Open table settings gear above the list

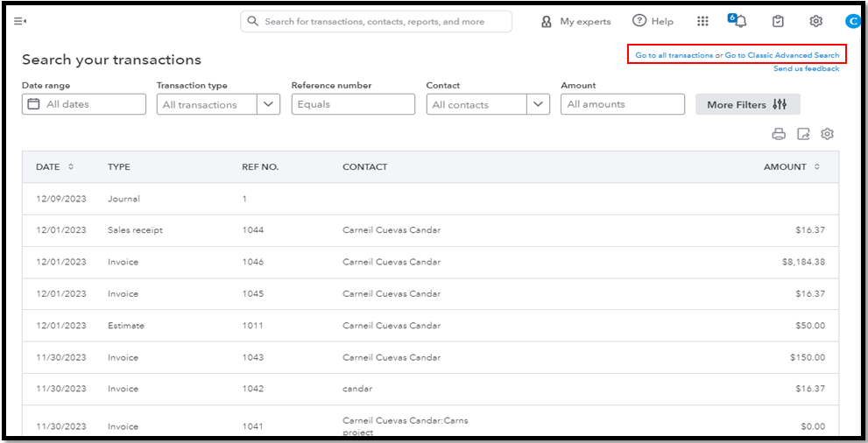[827, 134]
